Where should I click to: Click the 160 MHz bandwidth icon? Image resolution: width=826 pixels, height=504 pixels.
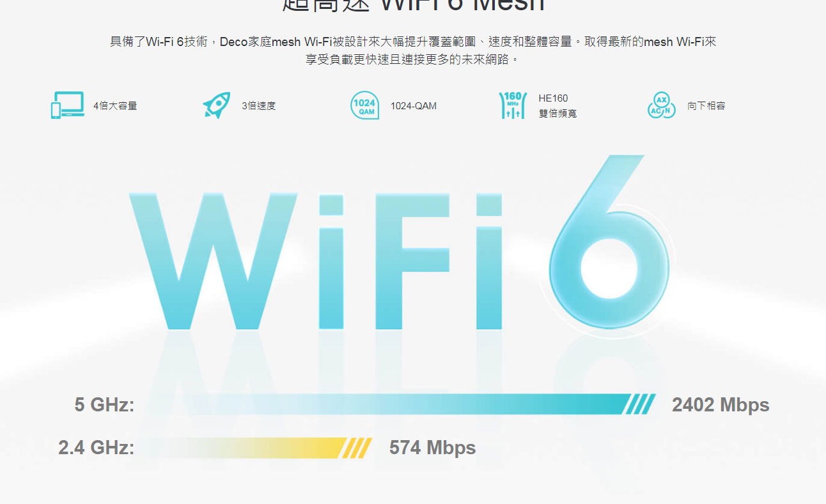(x=513, y=105)
